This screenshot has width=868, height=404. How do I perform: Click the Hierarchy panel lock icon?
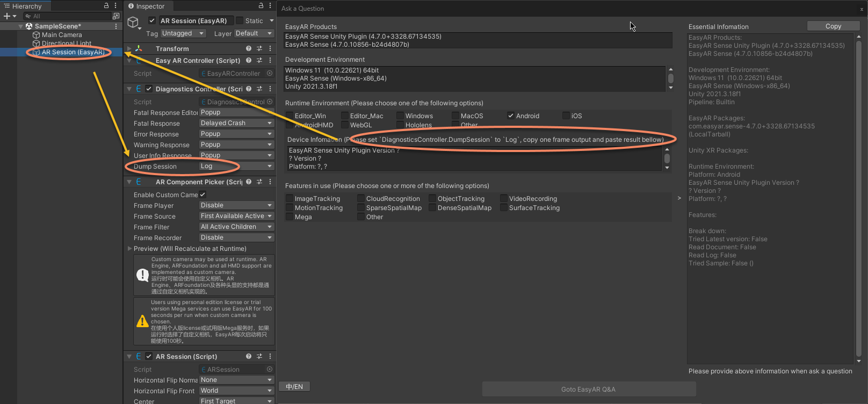coord(106,5)
